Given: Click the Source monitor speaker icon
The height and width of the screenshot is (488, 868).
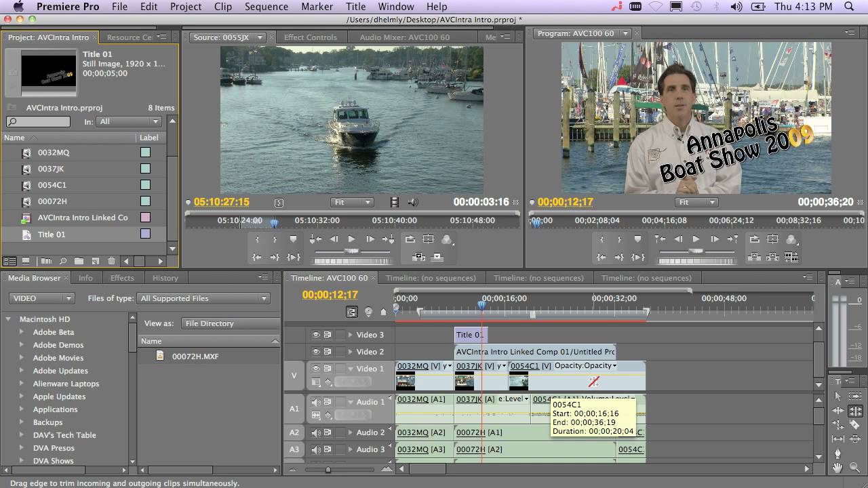Looking at the screenshot, I should tap(412, 202).
